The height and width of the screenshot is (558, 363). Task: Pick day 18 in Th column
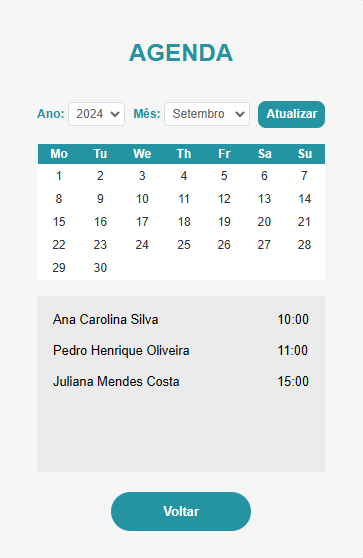(184, 222)
